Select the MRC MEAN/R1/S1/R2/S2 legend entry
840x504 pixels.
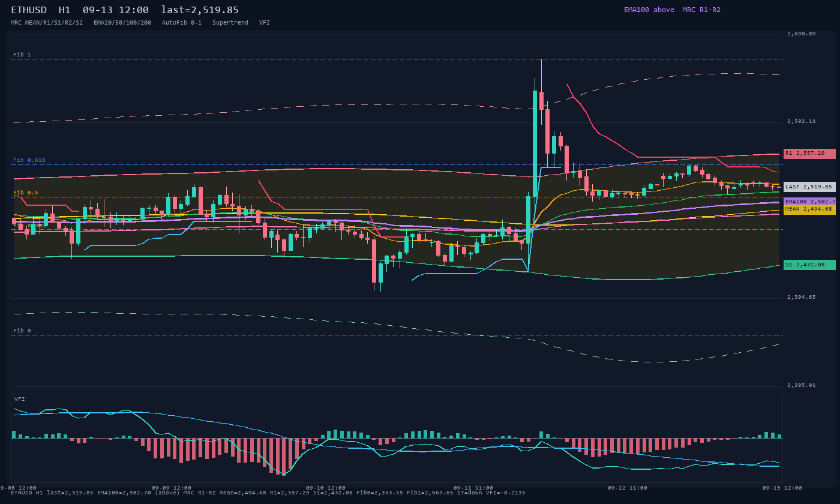47,23
